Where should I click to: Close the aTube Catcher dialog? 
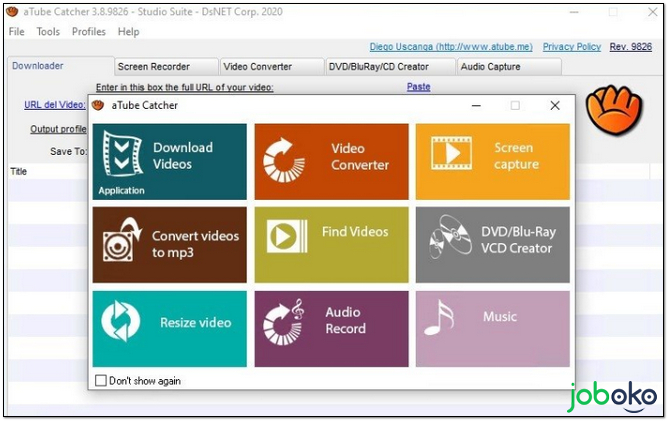coord(555,105)
